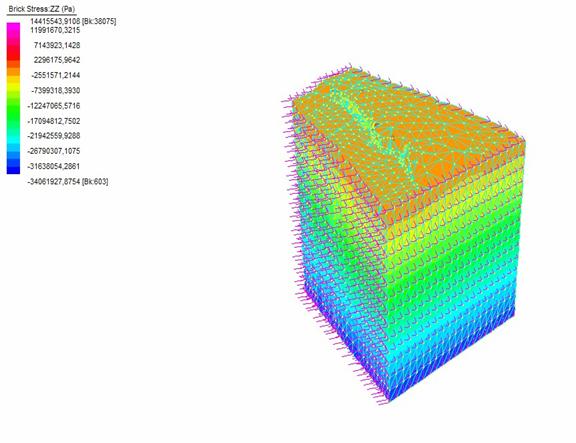Select legend value -21942559,9288

tap(54, 136)
